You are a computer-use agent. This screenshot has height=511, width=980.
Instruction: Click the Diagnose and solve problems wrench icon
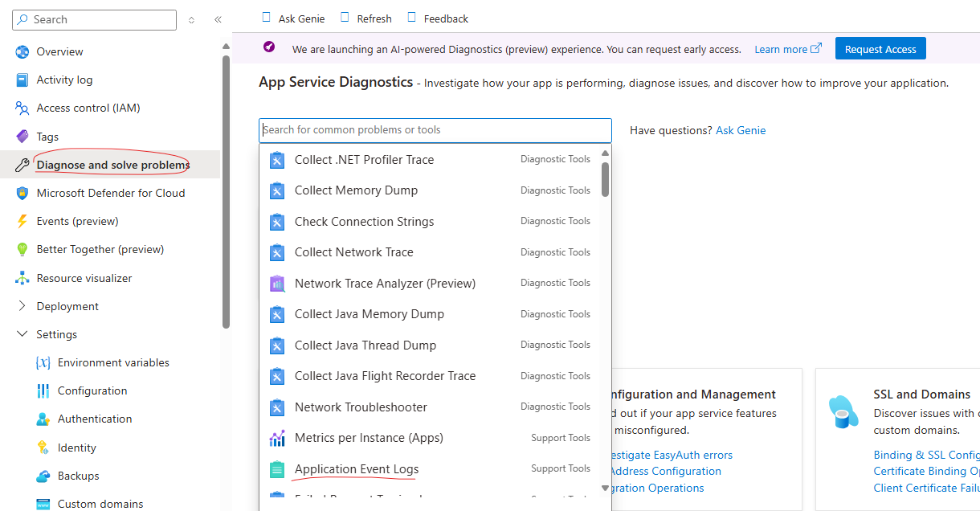[x=22, y=166]
